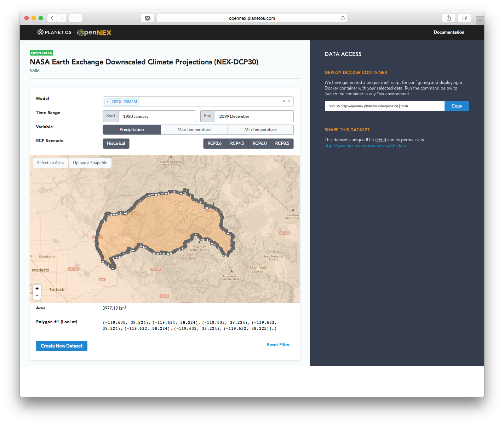Image resolution: width=504 pixels, height=425 pixels.
Task: Click the Riverbank map label
Action: click(47, 257)
